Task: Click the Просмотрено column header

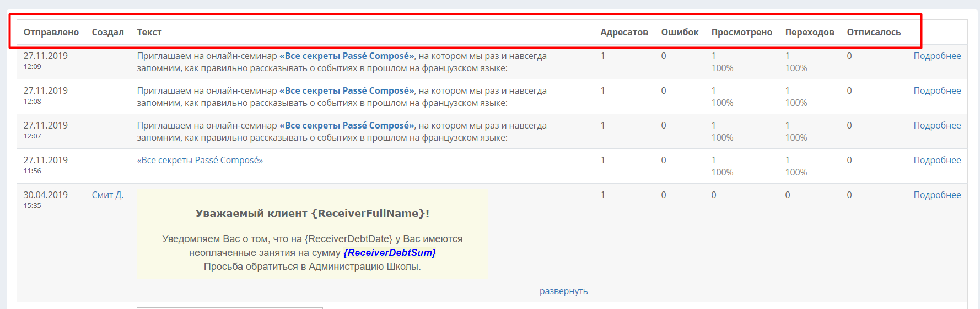Action: (742, 32)
